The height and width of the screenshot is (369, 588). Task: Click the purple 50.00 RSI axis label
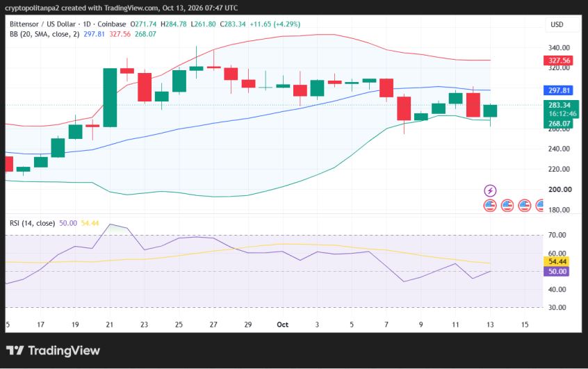pyautogui.click(x=557, y=272)
